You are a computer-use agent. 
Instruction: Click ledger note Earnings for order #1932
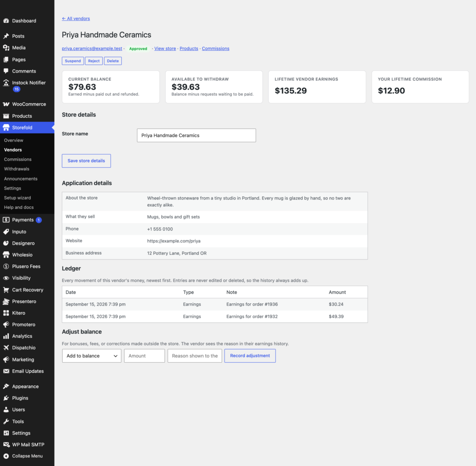tap(252, 317)
